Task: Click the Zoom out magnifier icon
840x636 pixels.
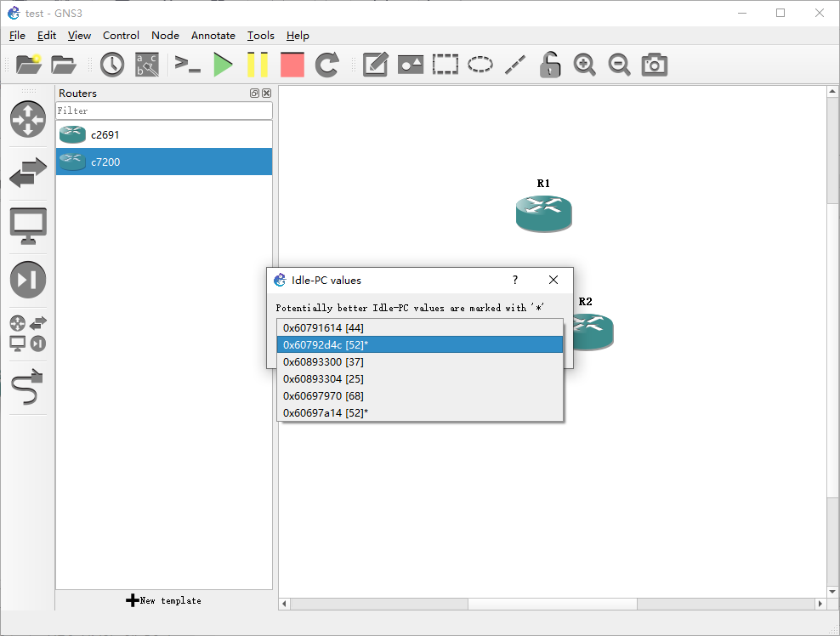Action: [619, 65]
